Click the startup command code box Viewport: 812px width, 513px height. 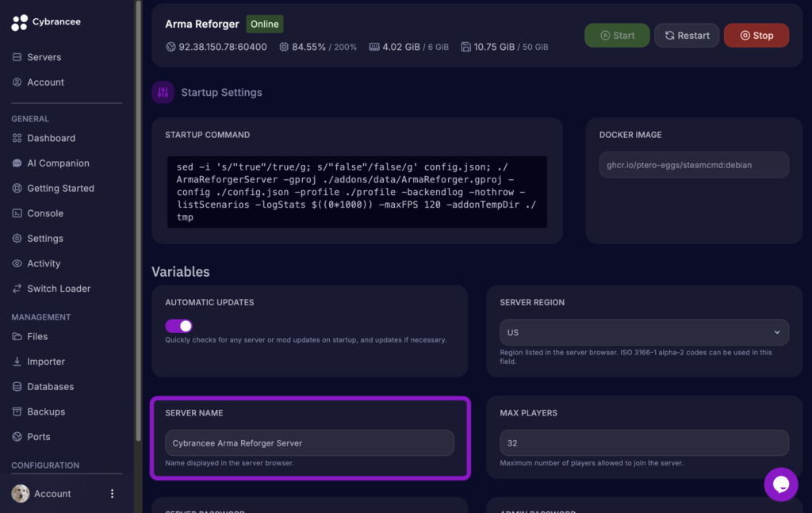[357, 192]
